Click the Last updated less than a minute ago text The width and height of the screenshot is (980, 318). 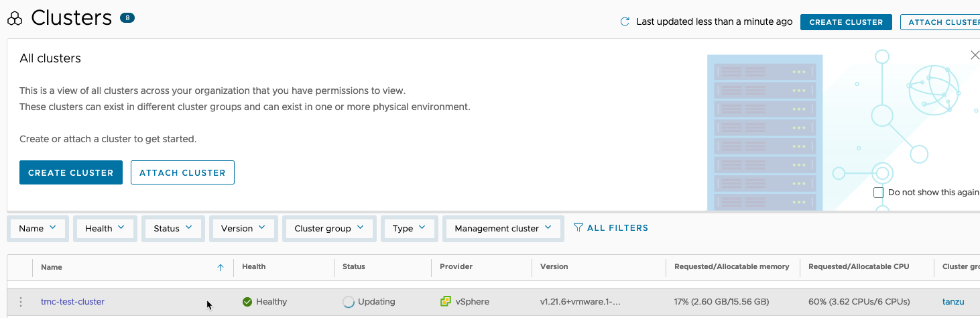(x=715, y=21)
